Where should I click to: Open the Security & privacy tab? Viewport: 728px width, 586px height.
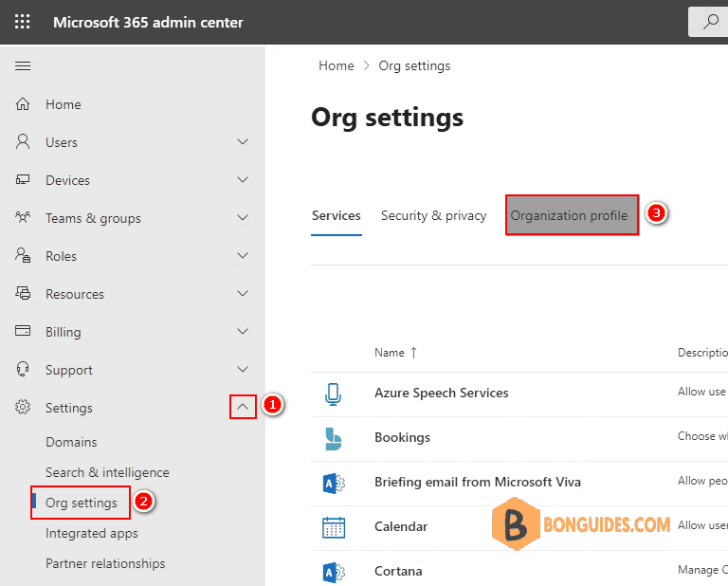point(433,216)
